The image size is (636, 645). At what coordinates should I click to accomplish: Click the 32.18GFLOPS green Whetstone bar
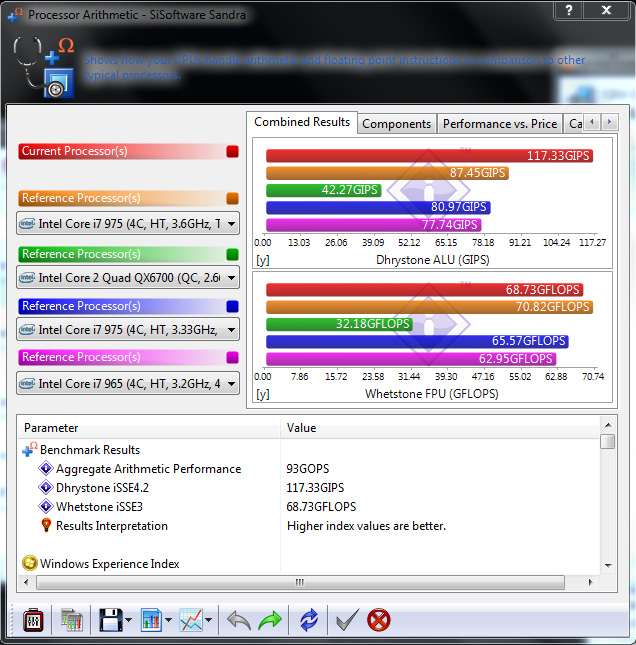pos(339,324)
